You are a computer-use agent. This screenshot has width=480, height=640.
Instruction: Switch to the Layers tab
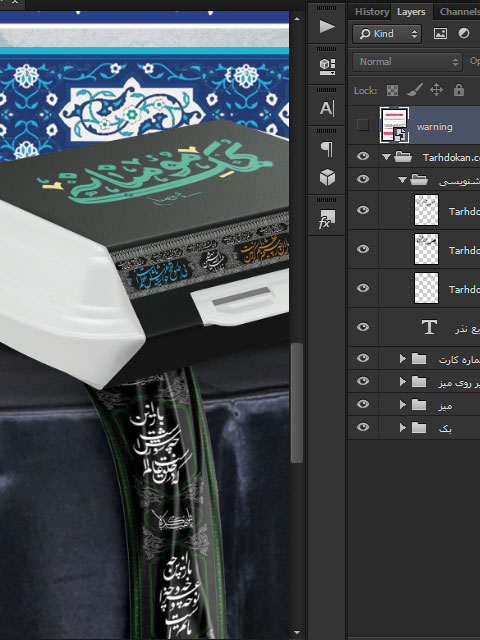(411, 12)
